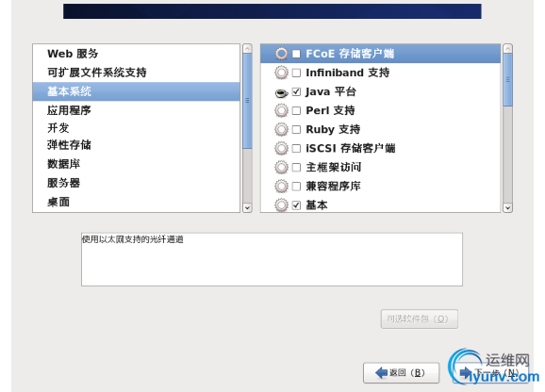Click the icon next to iSCSI 存储客户端
The width and height of the screenshot is (545, 392).
coord(281,149)
